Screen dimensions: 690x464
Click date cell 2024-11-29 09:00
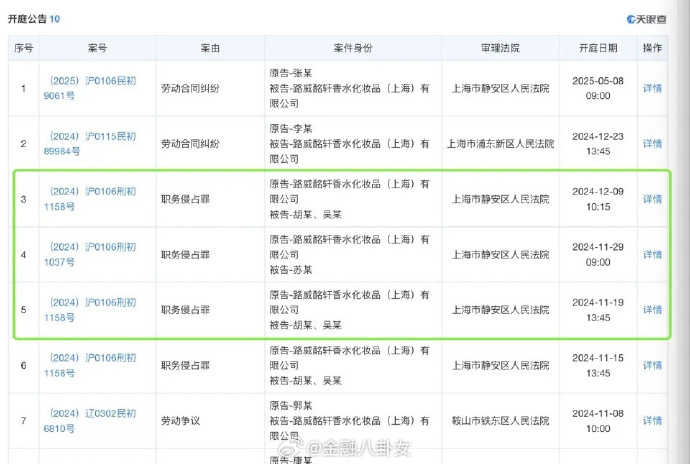pos(598,254)
